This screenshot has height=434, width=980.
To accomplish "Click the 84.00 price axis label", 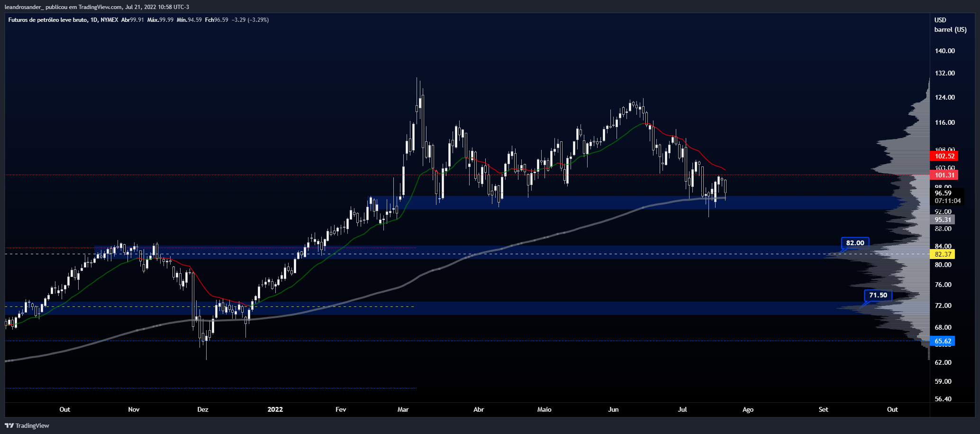I will 943,246.
